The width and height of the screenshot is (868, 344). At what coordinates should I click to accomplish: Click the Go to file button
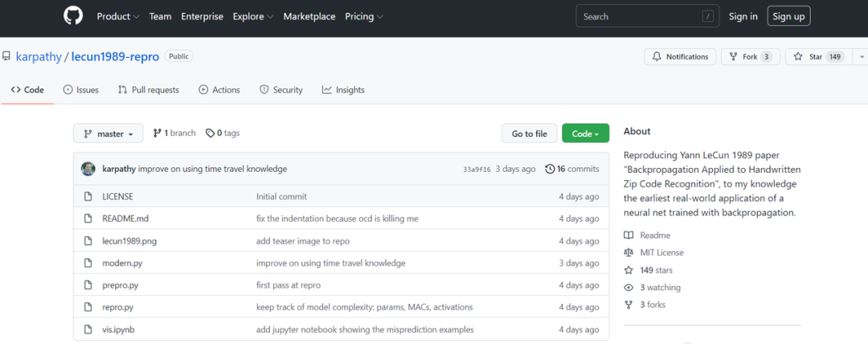coord(529,133)
